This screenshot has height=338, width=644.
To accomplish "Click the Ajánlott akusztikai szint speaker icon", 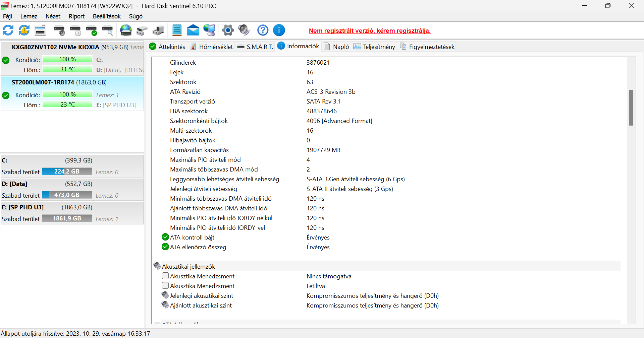I will [x=165, y=305].
